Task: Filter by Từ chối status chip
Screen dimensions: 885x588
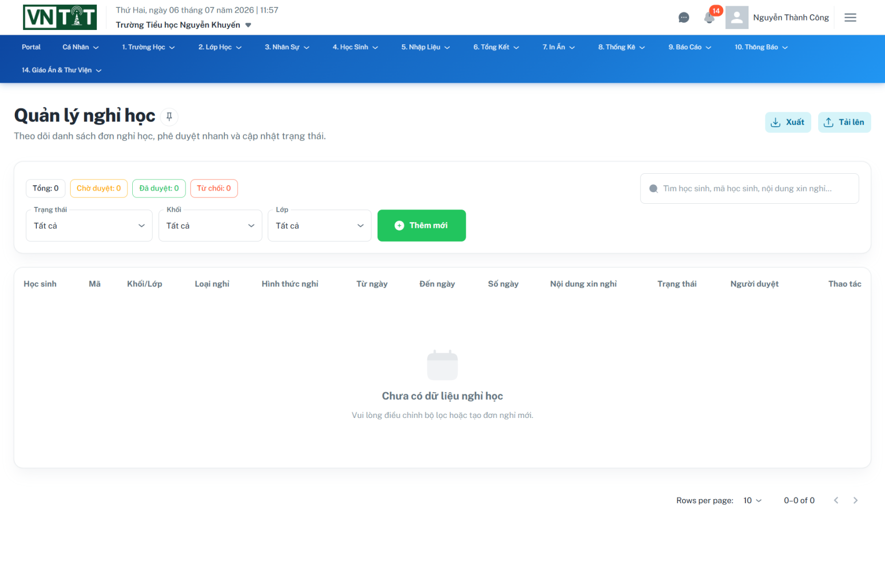Action: click(x=214, y=188)
